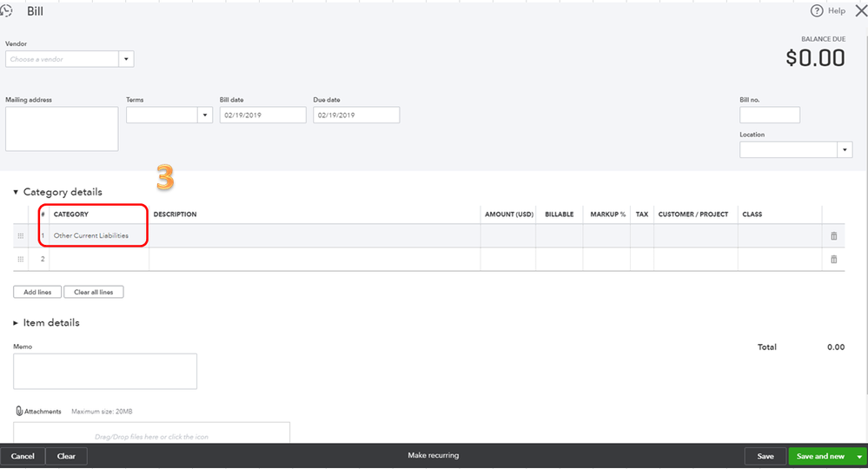Image resolution: width=868 pixels, height=469 pixels.
Task: Click the Due date field
Action: click(356, 115)
